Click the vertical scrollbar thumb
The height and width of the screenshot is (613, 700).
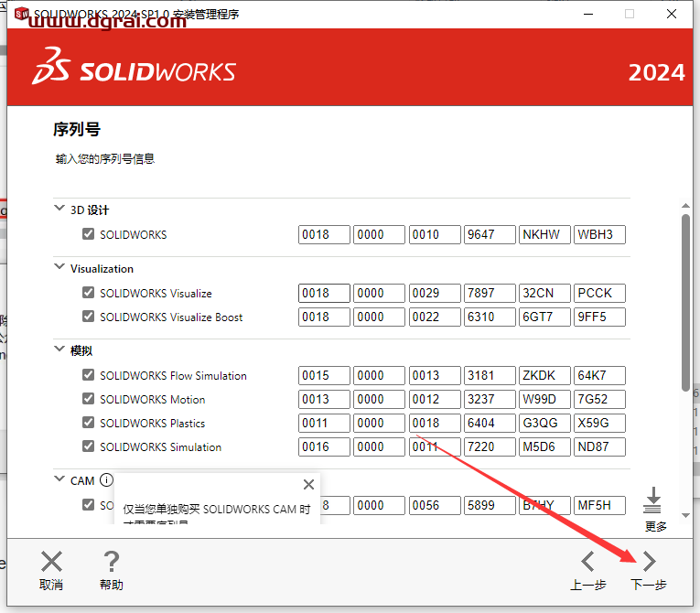click(x=685, y=303)
